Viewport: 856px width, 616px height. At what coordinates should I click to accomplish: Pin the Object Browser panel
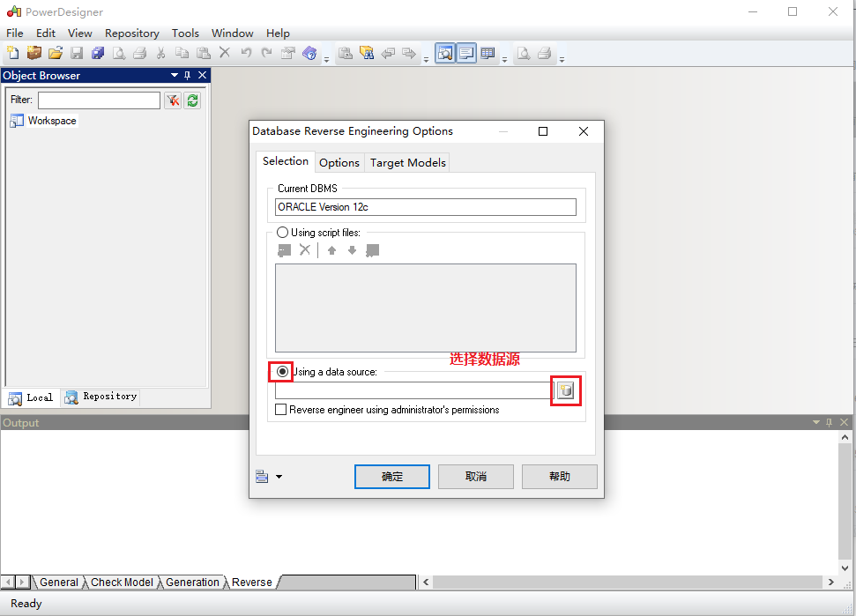pos(187,75)
